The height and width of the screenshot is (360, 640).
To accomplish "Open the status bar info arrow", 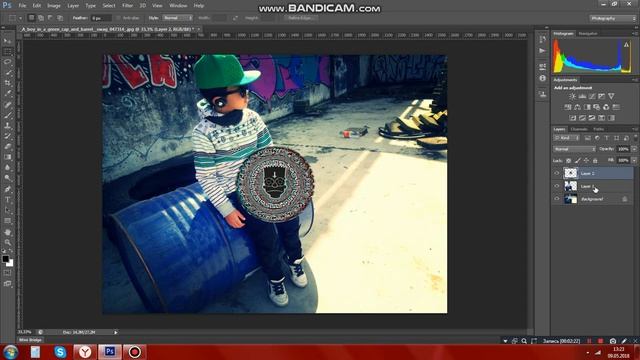I will point(116,333).
